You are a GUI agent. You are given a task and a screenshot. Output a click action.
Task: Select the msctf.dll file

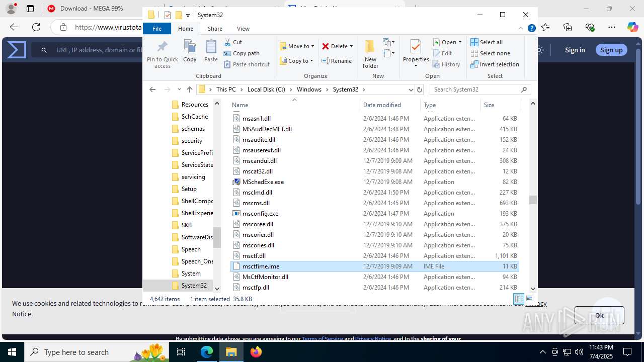coord(374,256)
